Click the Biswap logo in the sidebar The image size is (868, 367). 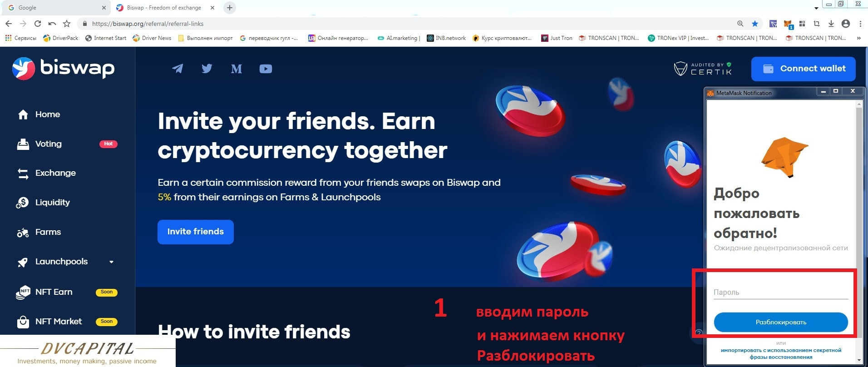pos(64,69)
